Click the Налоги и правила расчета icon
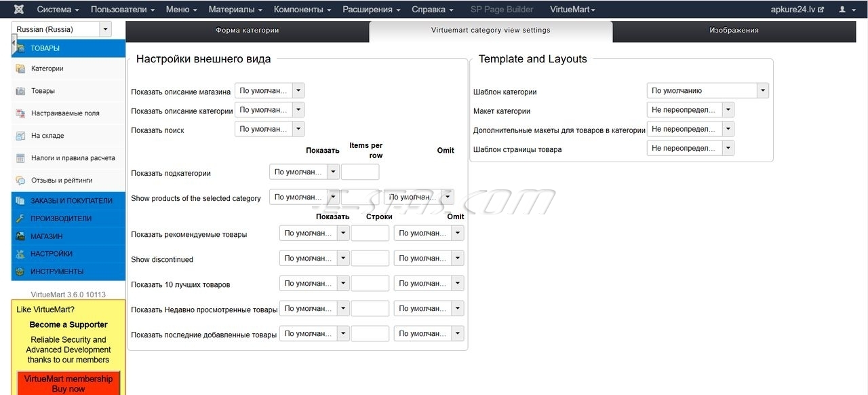The image size is (868, 395). click(x=20, y=158)
